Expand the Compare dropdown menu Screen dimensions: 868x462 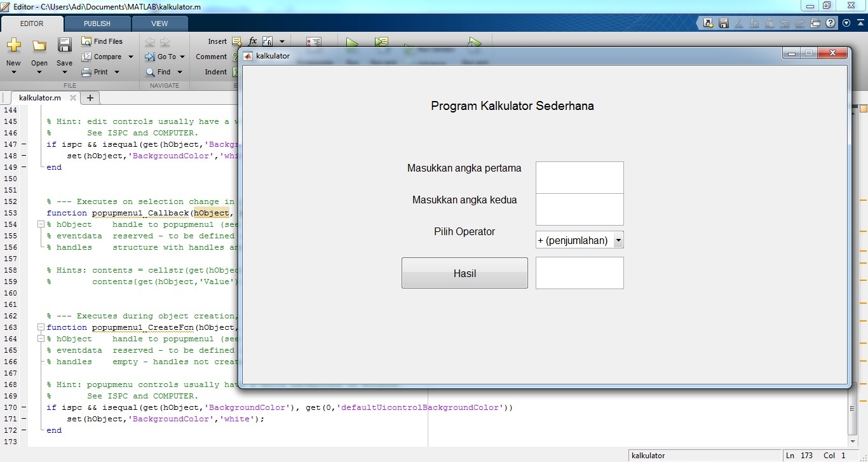[132, 57]
